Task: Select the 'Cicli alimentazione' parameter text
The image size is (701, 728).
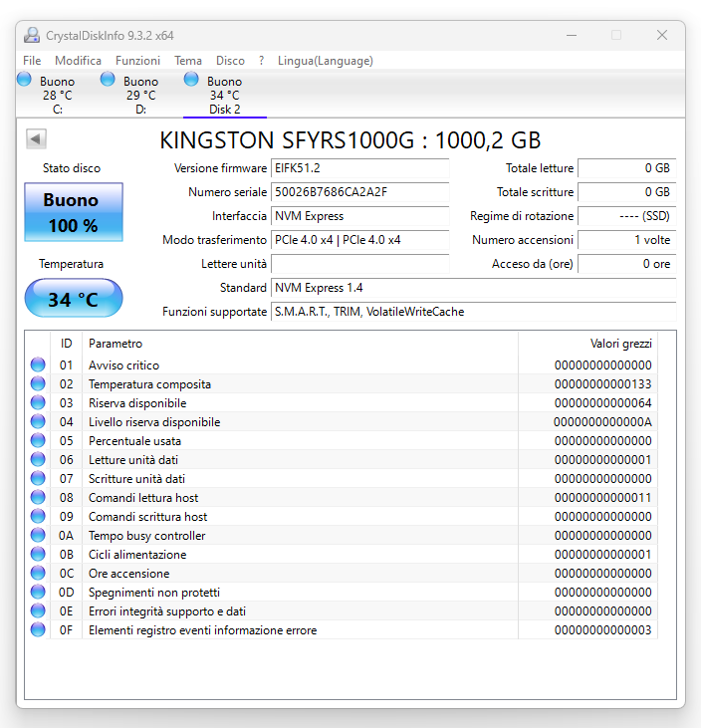Action: 137,555
